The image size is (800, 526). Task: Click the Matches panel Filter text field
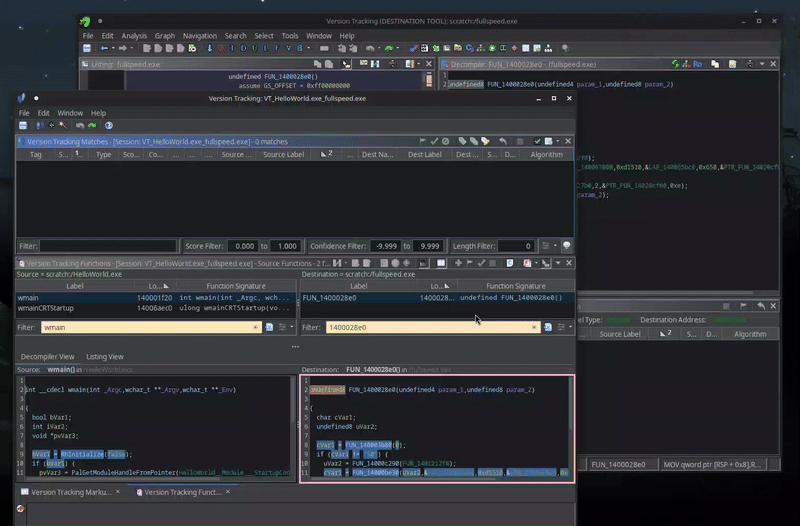(108, 246)
